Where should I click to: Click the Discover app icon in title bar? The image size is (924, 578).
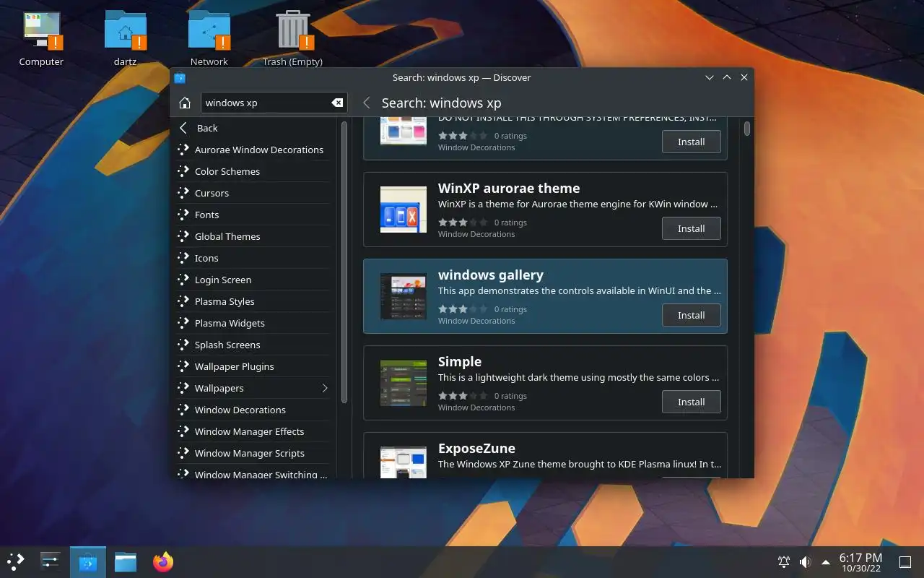pyautogui.click(x=180, y=77)
